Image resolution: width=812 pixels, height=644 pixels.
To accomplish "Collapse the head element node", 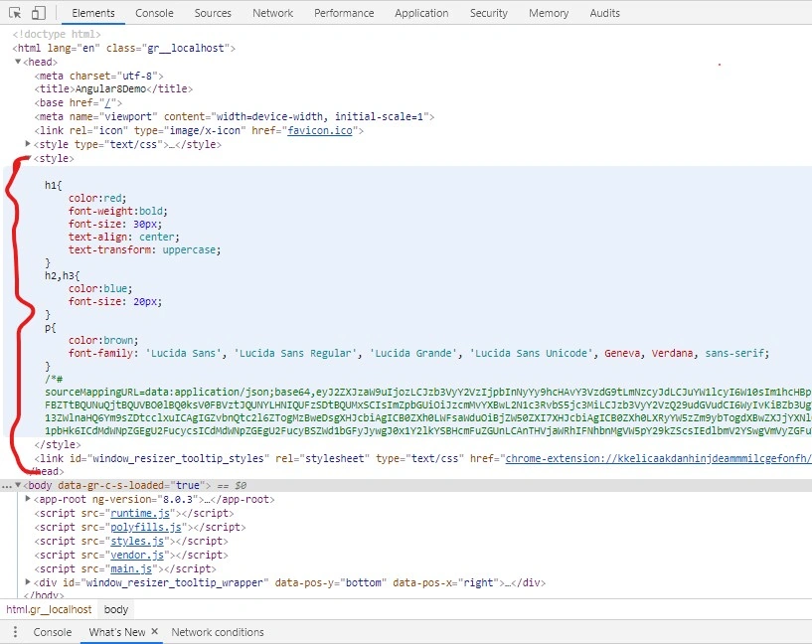I will [x=18, y=62].
